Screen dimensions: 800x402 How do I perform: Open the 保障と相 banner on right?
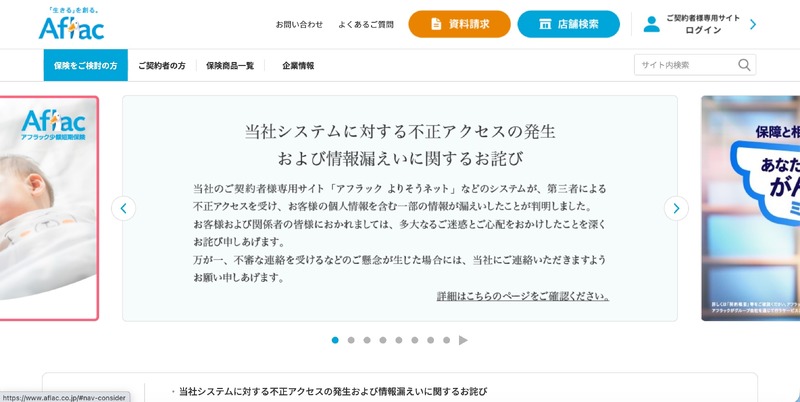(751, 208)
